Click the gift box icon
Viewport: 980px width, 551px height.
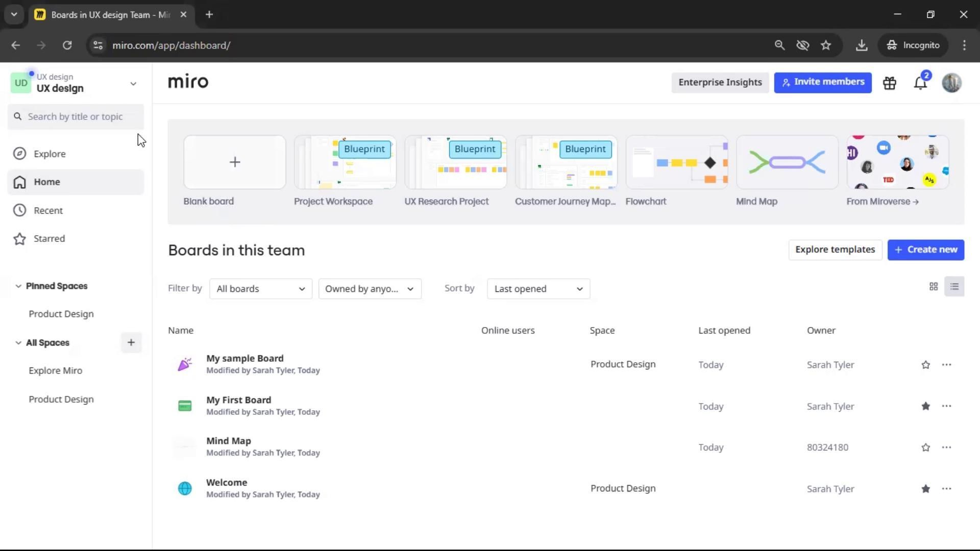890,83
